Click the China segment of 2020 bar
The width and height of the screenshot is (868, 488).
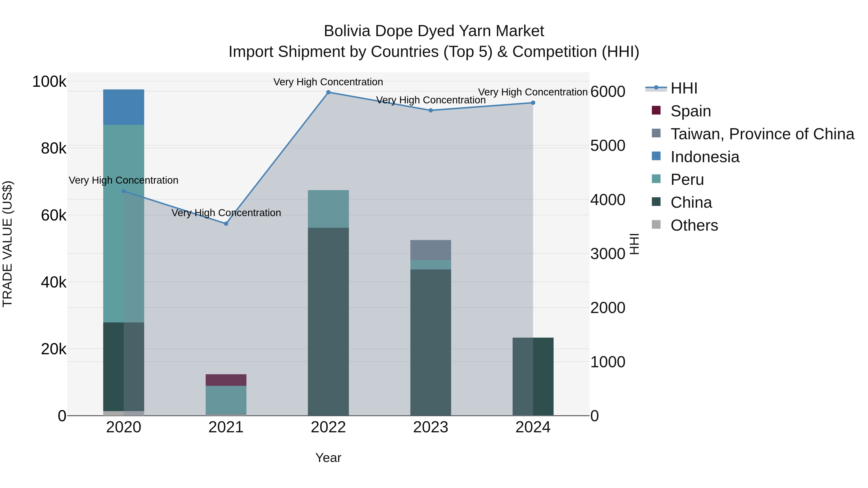click(x=124, y=367)
